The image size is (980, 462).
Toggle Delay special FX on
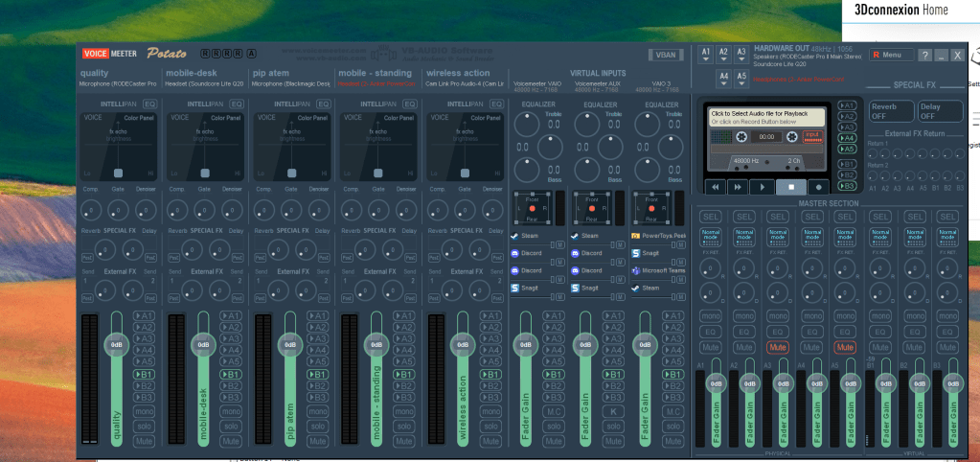pyautogui.click(x=940, y=111)
